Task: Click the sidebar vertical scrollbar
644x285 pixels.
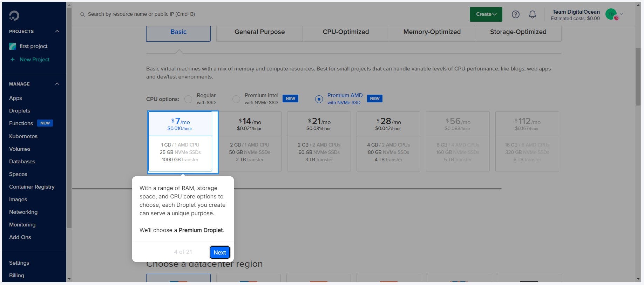Action: pyautogui.click(x=69, y=117)
